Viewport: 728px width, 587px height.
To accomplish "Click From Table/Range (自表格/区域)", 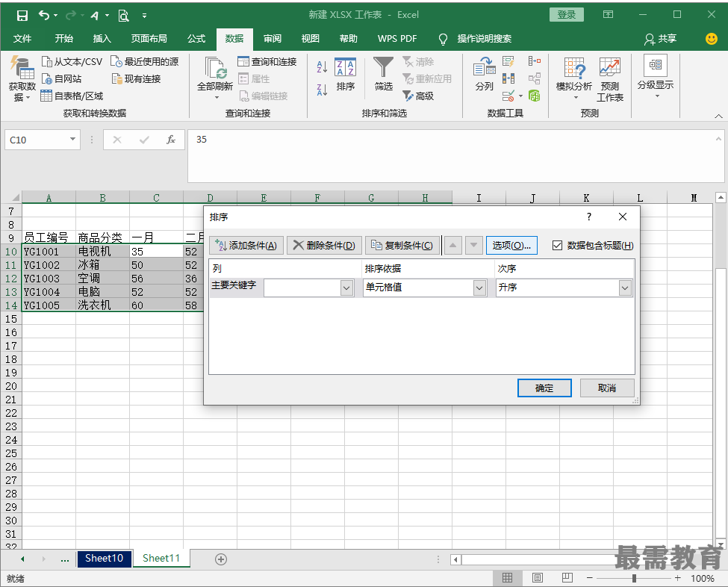I will pos(72,96).
